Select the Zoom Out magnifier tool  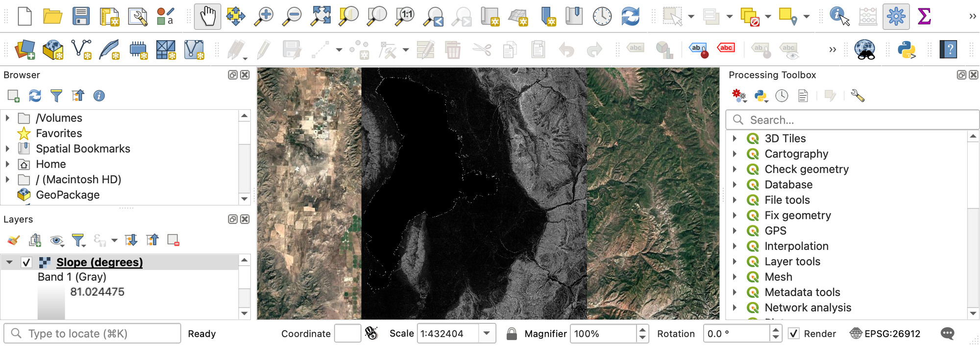click(293, 16)
